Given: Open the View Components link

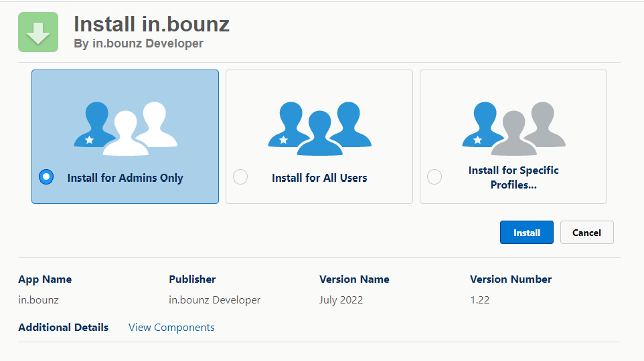Looking at the screenshot, I should coord(171,328).
